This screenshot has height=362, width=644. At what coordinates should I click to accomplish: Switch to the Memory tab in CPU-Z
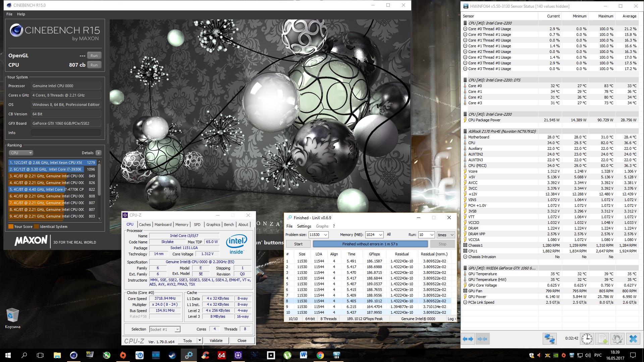click(182, 225)
